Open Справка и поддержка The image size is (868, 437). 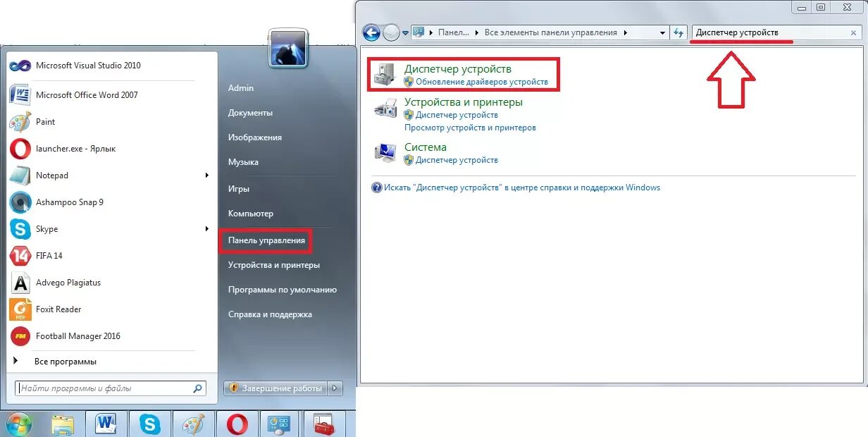coord(270,314)
